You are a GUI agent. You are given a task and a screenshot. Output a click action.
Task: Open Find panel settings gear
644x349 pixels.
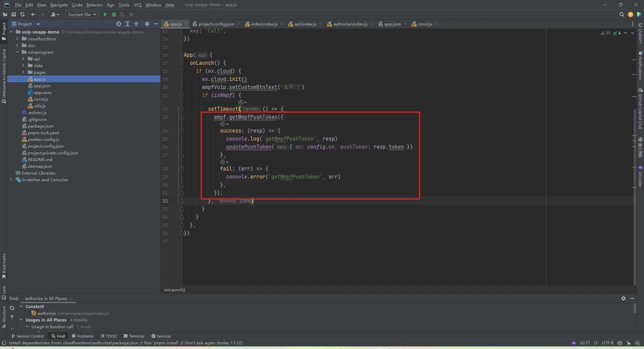click(623, 298)
